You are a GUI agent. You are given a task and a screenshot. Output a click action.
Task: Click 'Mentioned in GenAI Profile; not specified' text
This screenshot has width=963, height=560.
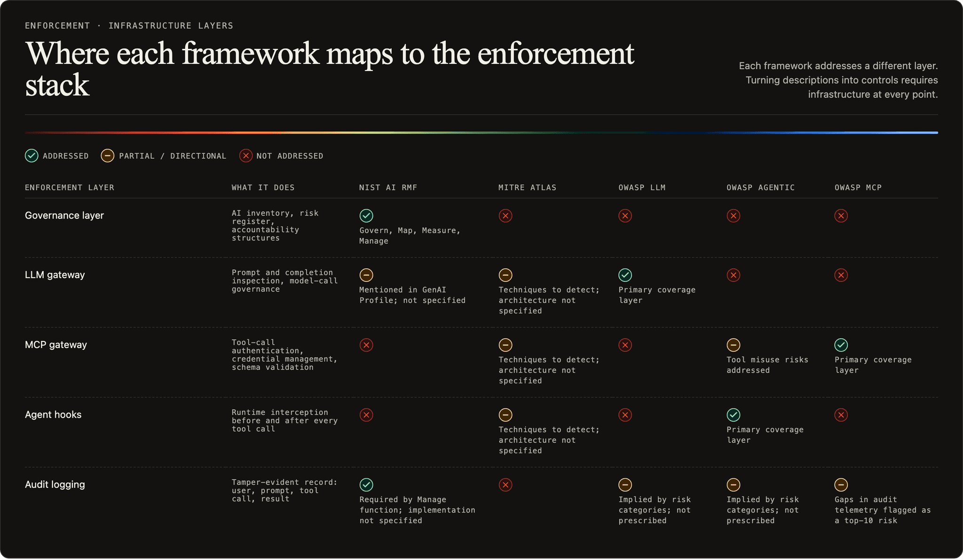tap(412, 295)
